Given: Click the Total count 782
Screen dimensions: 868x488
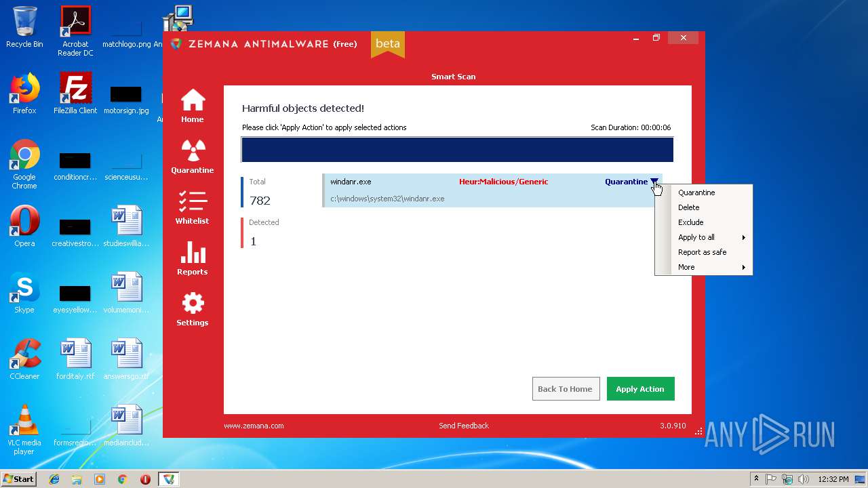Looking at the screenshot, I should (x=260, y=201).
